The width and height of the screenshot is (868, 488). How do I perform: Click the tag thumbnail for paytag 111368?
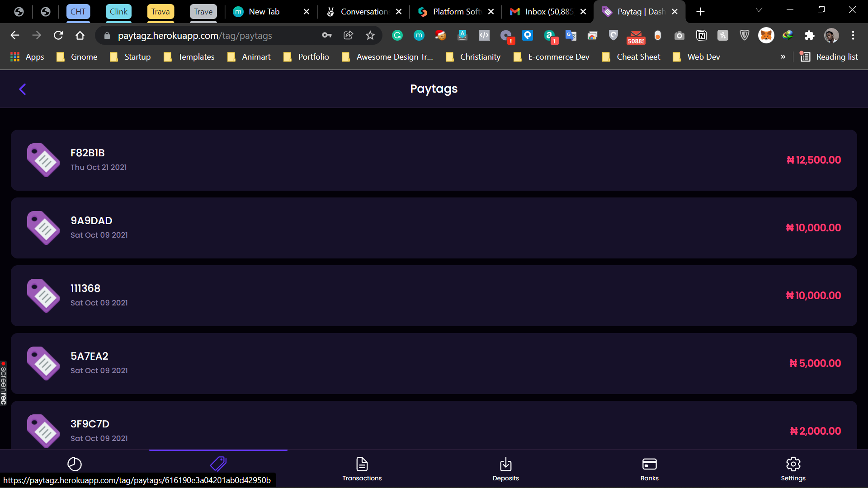click(x=43, y=296)
